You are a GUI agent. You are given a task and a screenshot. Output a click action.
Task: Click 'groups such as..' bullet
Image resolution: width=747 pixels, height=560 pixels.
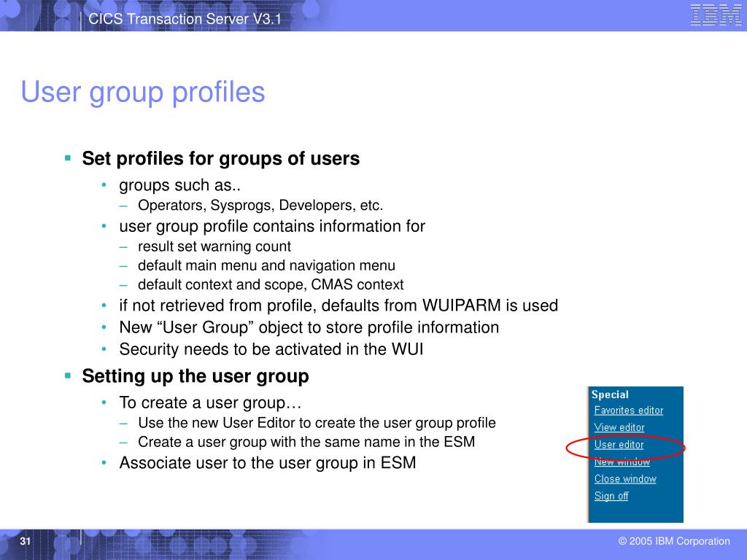pyautogui.click(x=179, y=184)
